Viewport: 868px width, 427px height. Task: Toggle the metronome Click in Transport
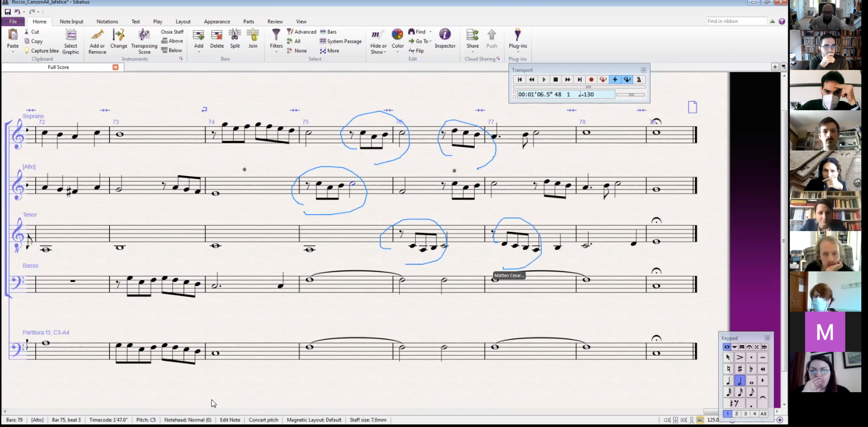(639, 79)
